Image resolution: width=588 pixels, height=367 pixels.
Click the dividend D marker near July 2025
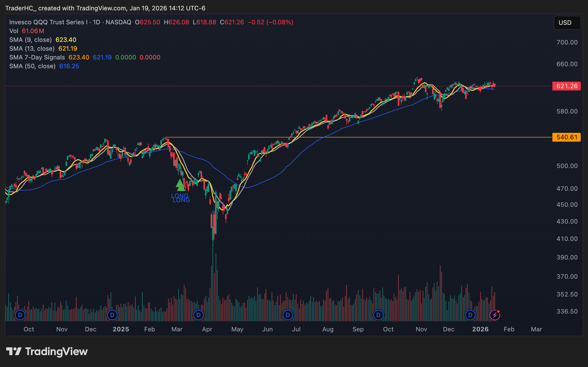(x=288, y=315)
